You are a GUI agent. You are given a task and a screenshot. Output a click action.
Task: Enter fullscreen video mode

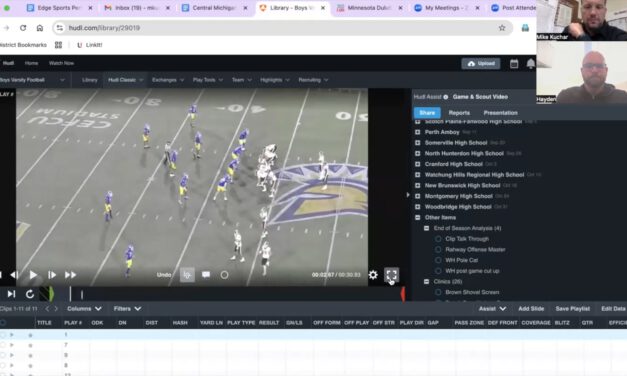click(x=391, y=275)
